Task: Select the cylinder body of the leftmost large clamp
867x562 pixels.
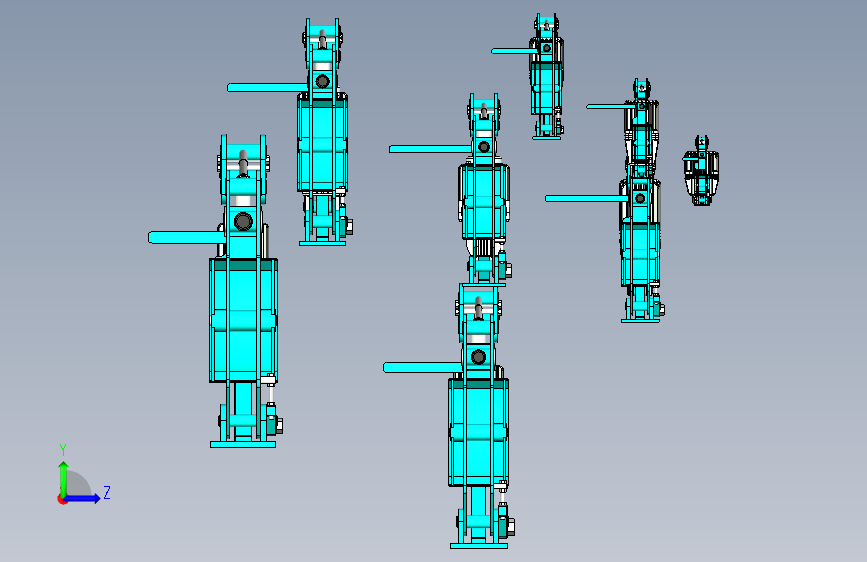Action: pos(243,320)
